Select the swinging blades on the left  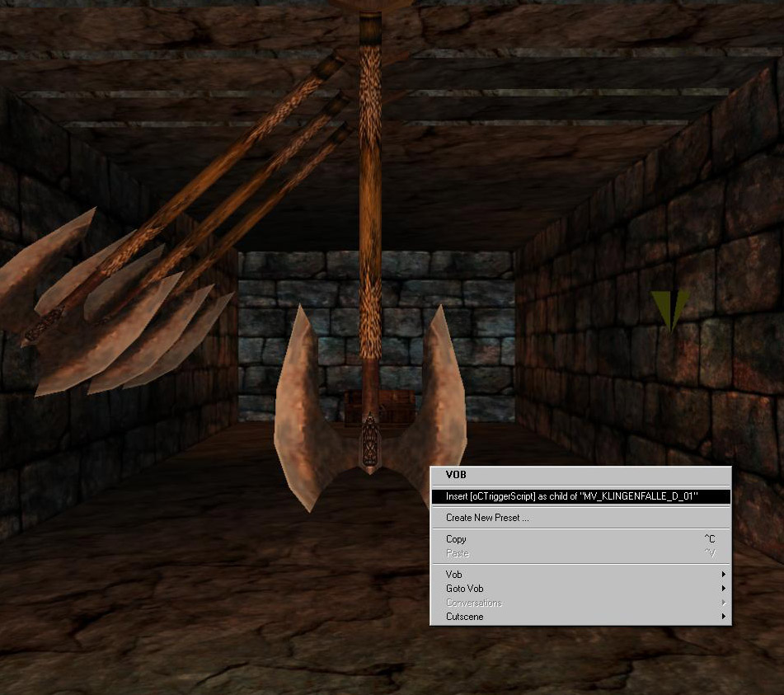point(107,313)
